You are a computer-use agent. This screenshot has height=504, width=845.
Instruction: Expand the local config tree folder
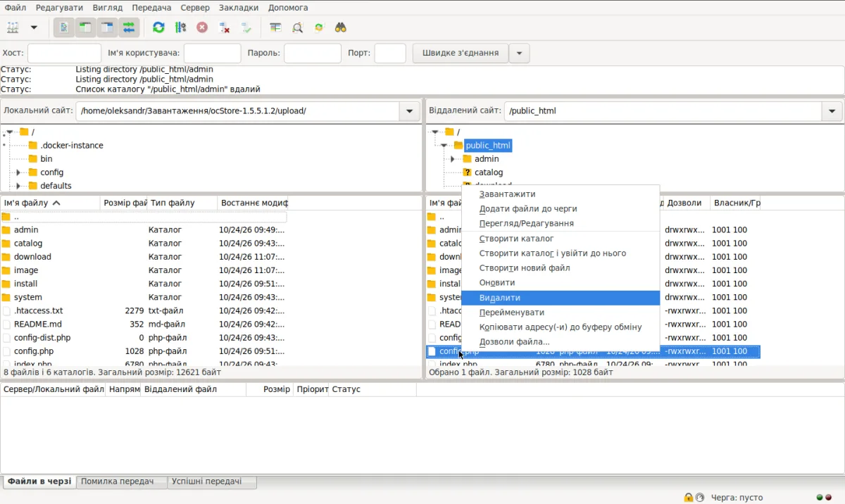point(18,172)
